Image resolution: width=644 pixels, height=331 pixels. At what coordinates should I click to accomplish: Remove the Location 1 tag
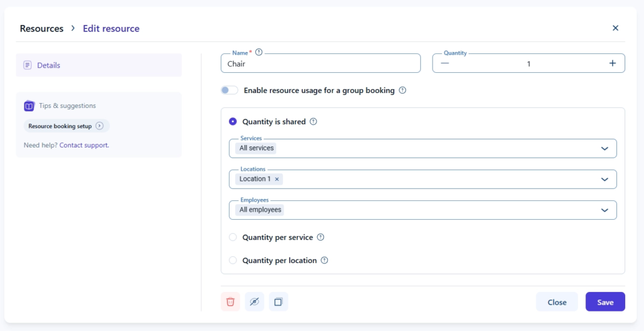pyautogui.click(x=277, y=179)
